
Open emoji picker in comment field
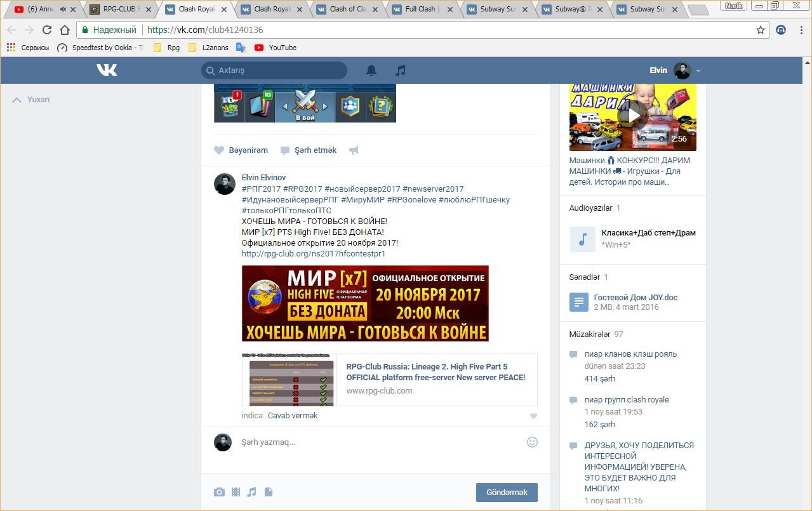(532, 442)
